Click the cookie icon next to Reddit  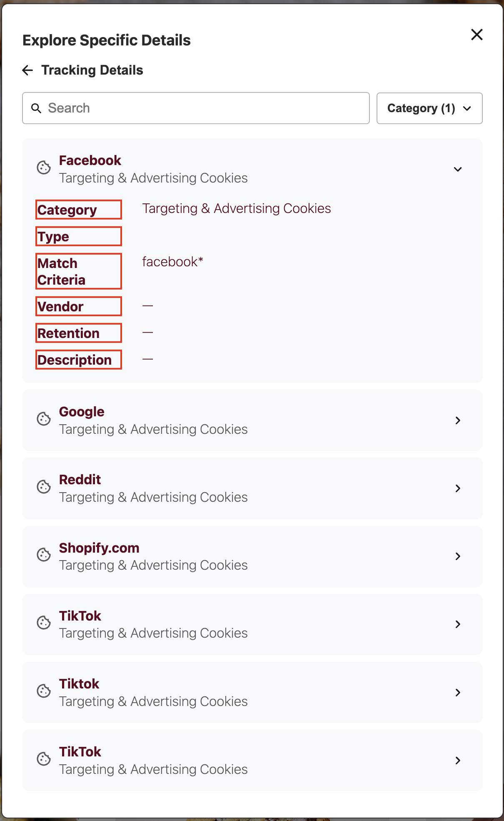click(x=44, y=487)
